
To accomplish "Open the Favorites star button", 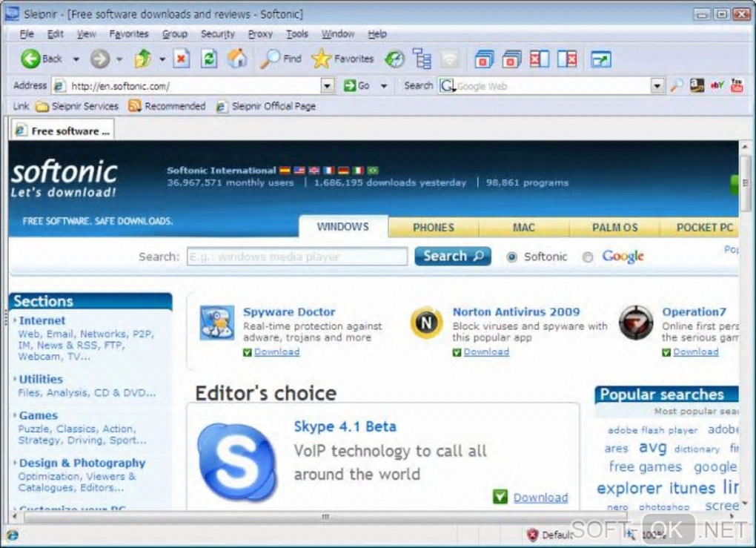I will tap(342, 59).
